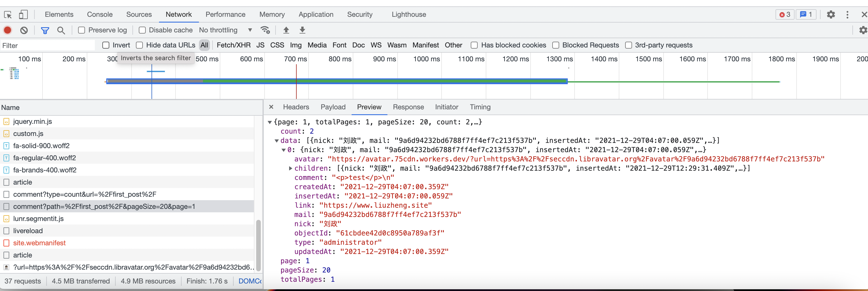The height and width of the screenshot is (291, 868).
Task: Open the Application tab
Action: pos(316,14)
